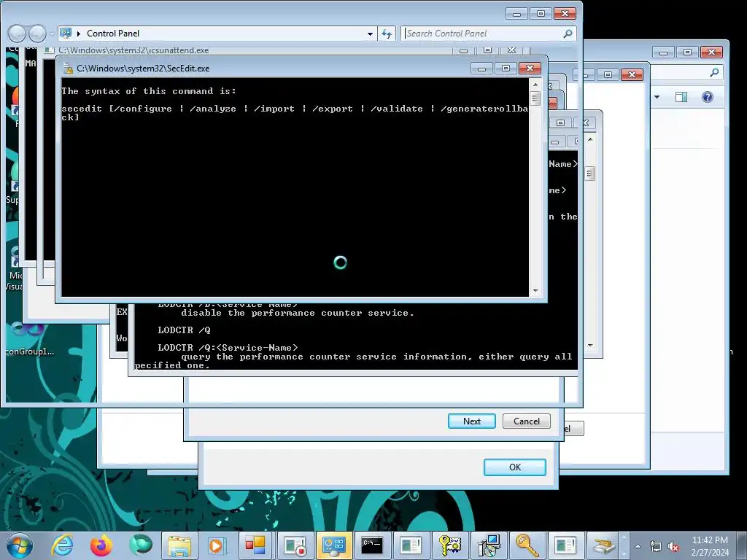
Task: Click the LODCTR console scrollbar thumb
Action: pyautogui.click(x=589, y=174)
